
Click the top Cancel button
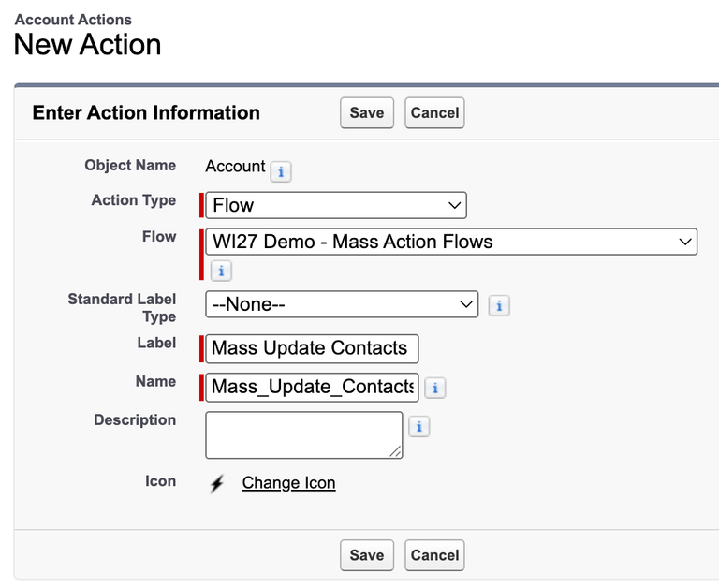tap(434, 113)
